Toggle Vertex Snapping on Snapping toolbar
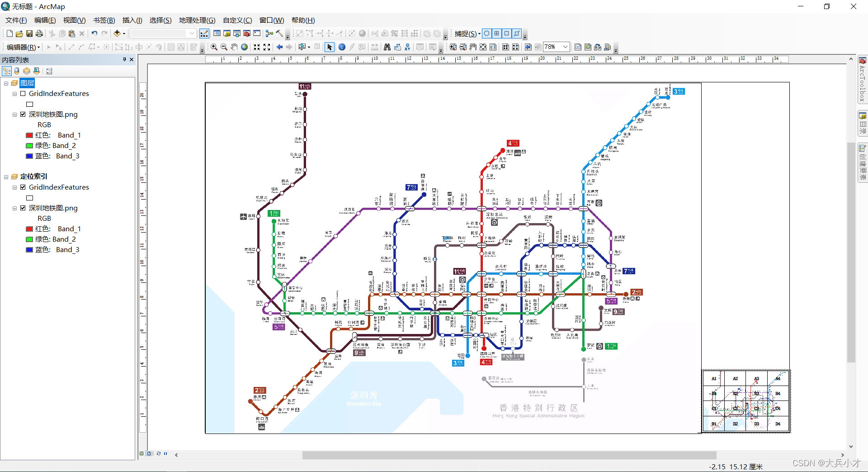This screenshot has width=868, height=472. point(507,33)
